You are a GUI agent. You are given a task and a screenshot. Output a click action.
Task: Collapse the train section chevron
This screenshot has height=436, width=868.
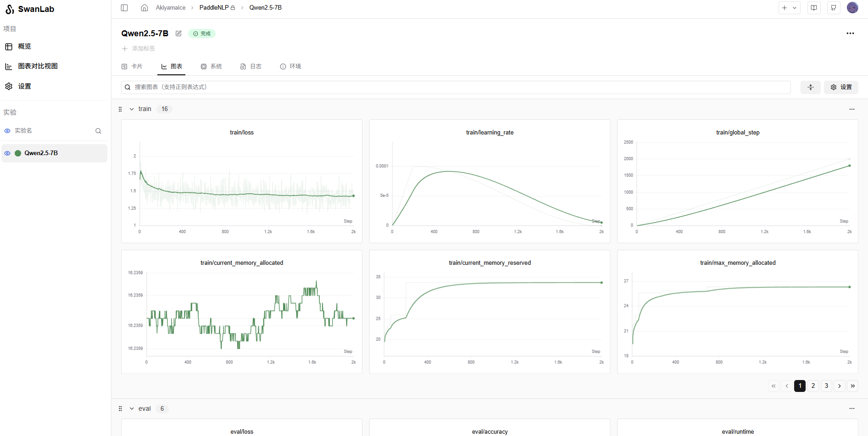click(132, 109)
